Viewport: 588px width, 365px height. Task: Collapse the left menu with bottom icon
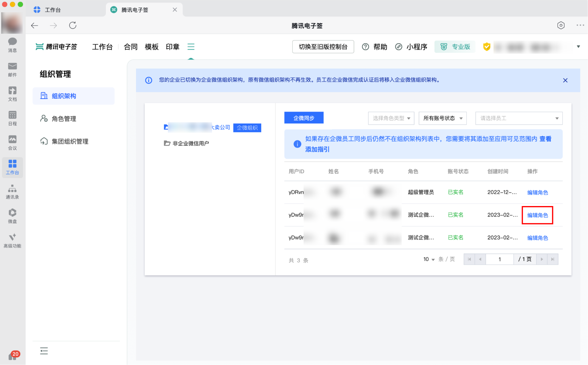tap(44, 351)
